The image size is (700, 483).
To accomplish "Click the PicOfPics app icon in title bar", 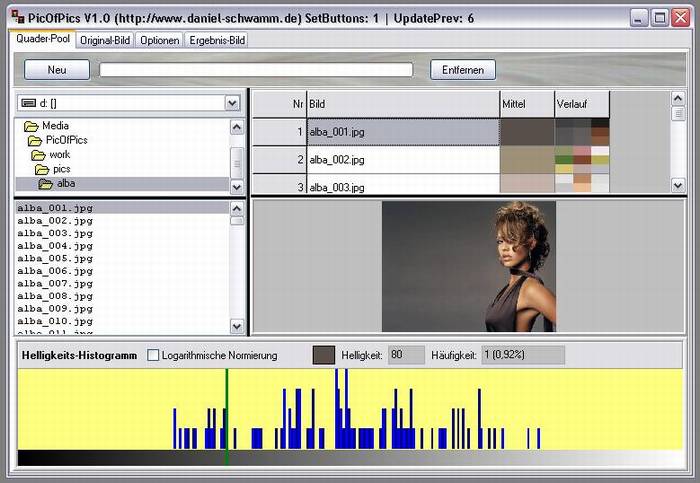I will tap(18, 17).
